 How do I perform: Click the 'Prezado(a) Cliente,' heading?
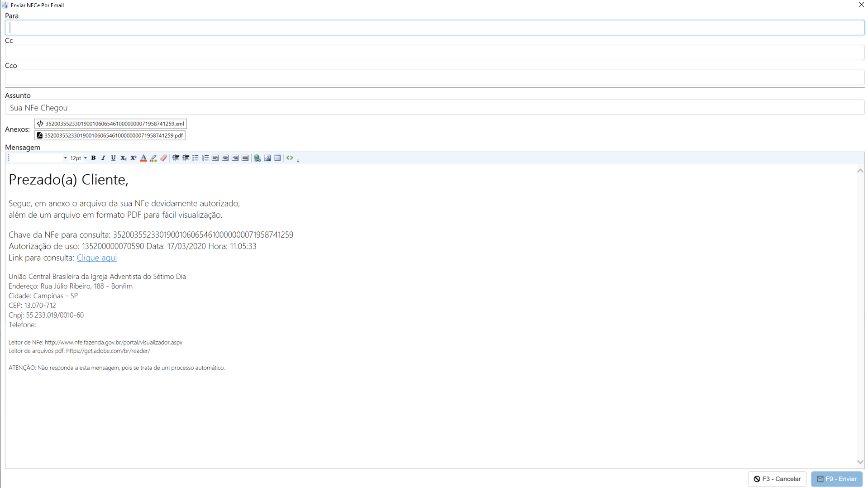click(68, 180)
